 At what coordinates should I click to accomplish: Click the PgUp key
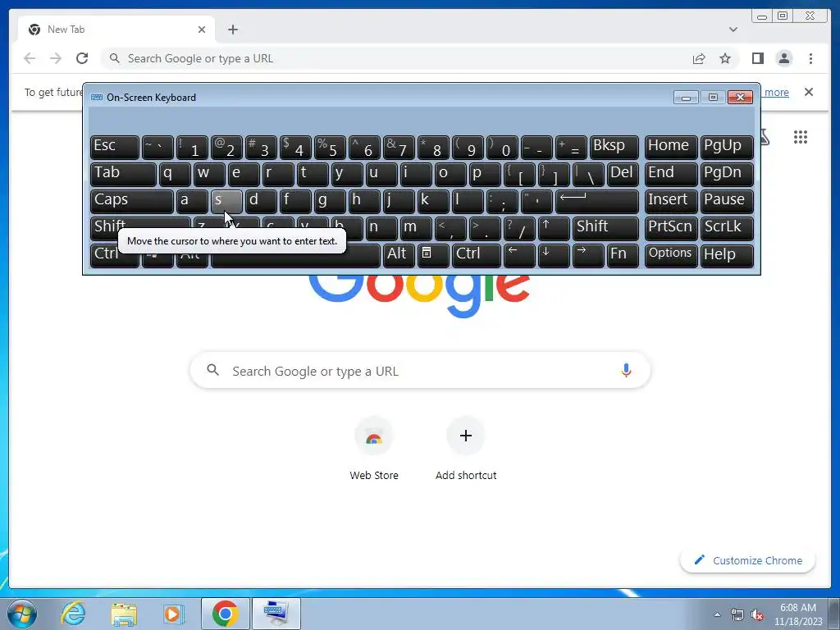tap(727, 147)
